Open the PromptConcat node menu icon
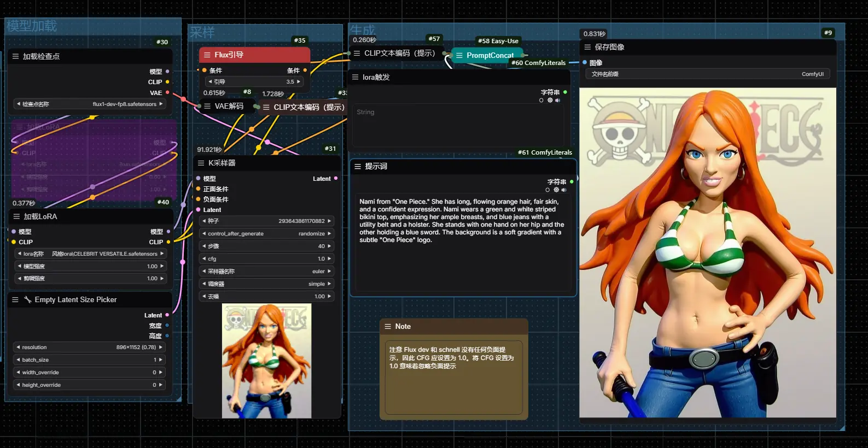The width and height of the screenshot is (868, 448). pos(459,55)
